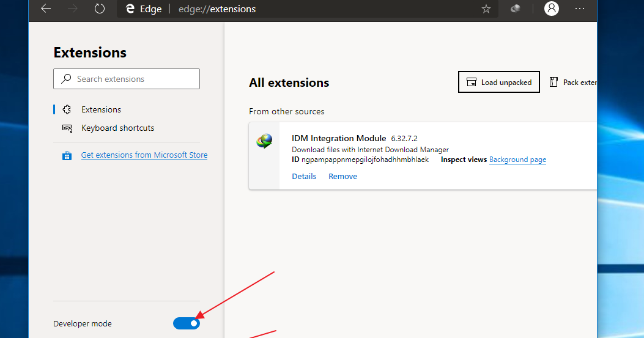Click the Developer mode label
The width and height of the screenshot is (644, 338).
(82, 323)
